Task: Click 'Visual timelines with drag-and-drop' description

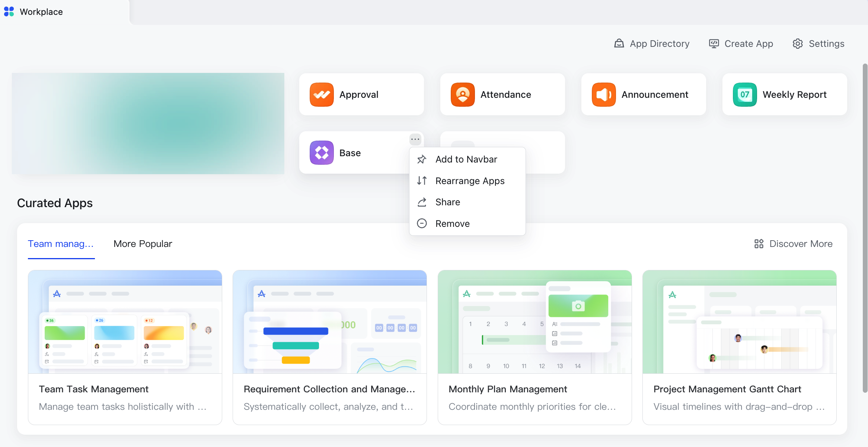Action: pos(739,406)
